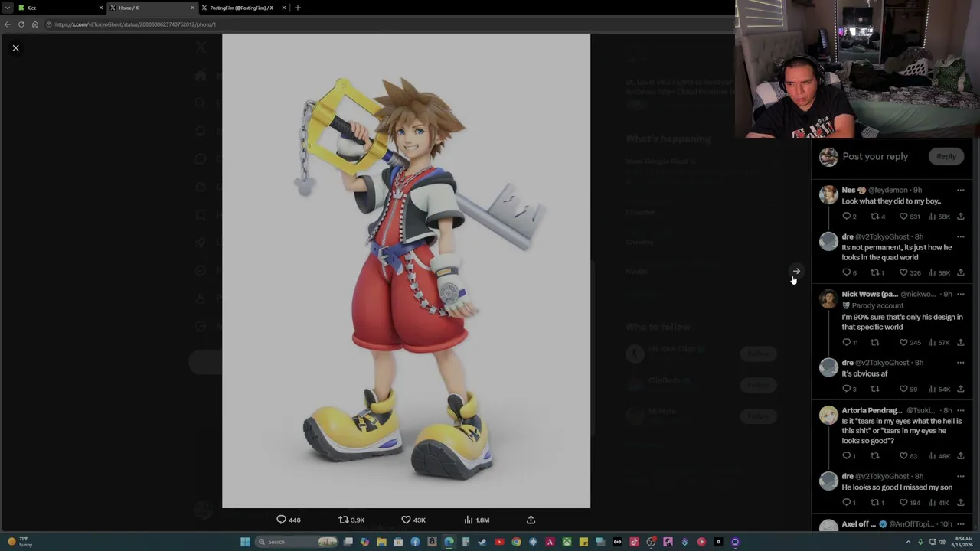The image size is (980, 551).
Task: Click the Reply button
Action: click(946, 156)
